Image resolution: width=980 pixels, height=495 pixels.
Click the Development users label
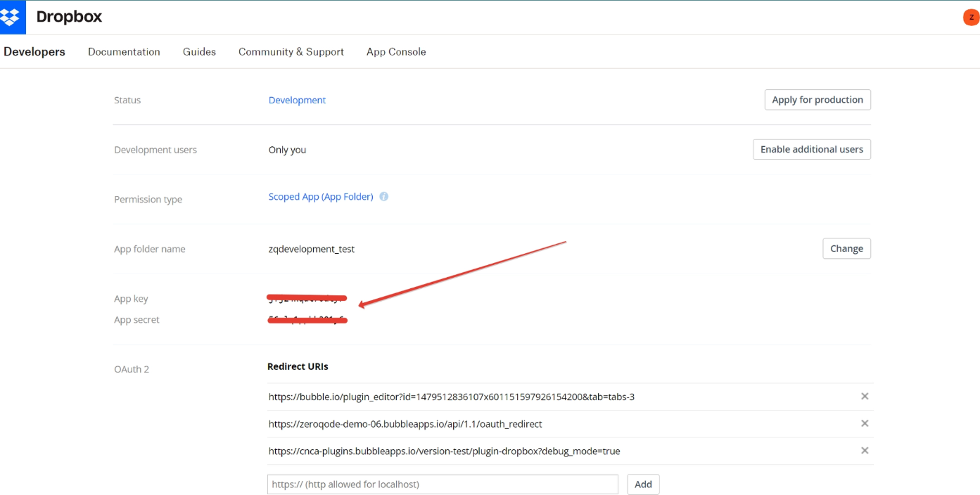click(155, 150)
